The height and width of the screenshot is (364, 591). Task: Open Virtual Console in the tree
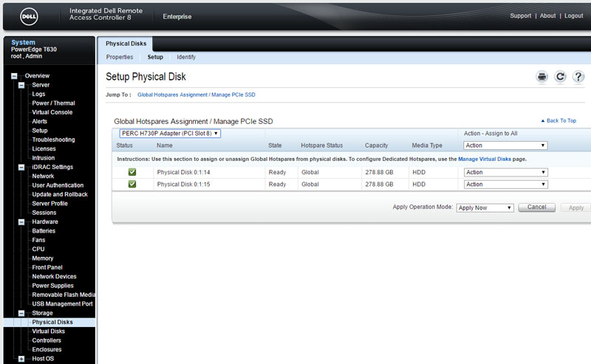tap(52, 112)
